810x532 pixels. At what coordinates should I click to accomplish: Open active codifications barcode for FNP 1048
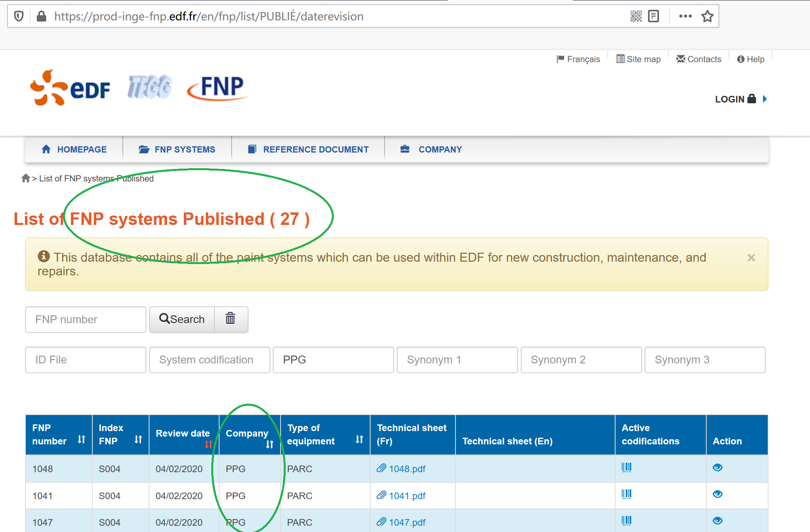(x=626, y=467)
